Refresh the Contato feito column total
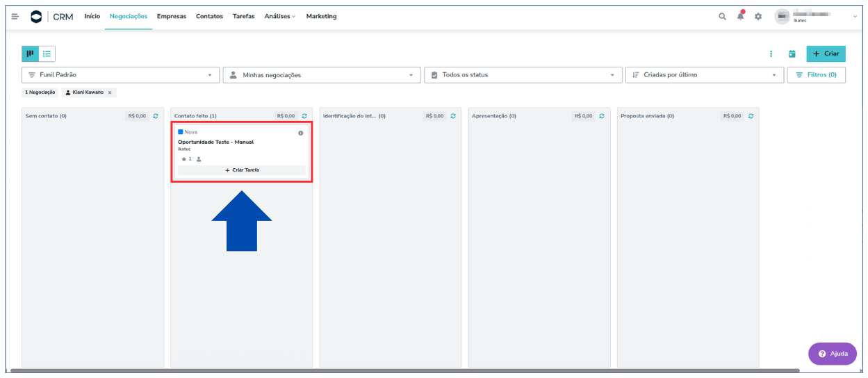The image size is (868, 378). [x=304, y=116]
